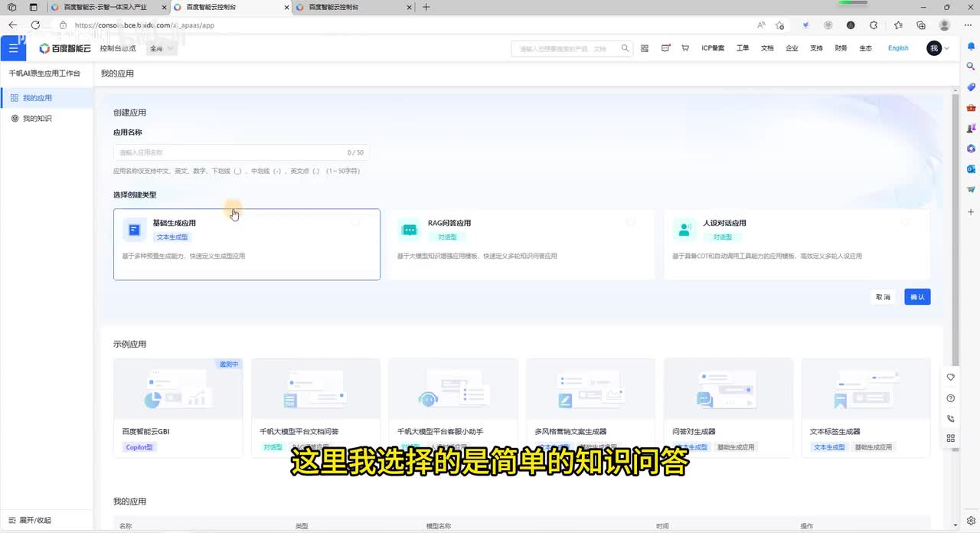
Task: Open the blue hamburger navigation menu
Action: (12, 48)
